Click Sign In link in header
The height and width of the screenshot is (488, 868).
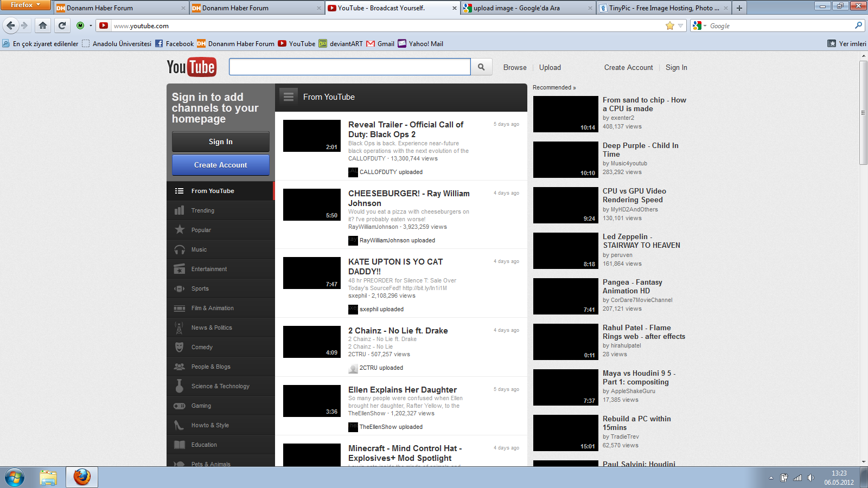[x=676, y=67]
